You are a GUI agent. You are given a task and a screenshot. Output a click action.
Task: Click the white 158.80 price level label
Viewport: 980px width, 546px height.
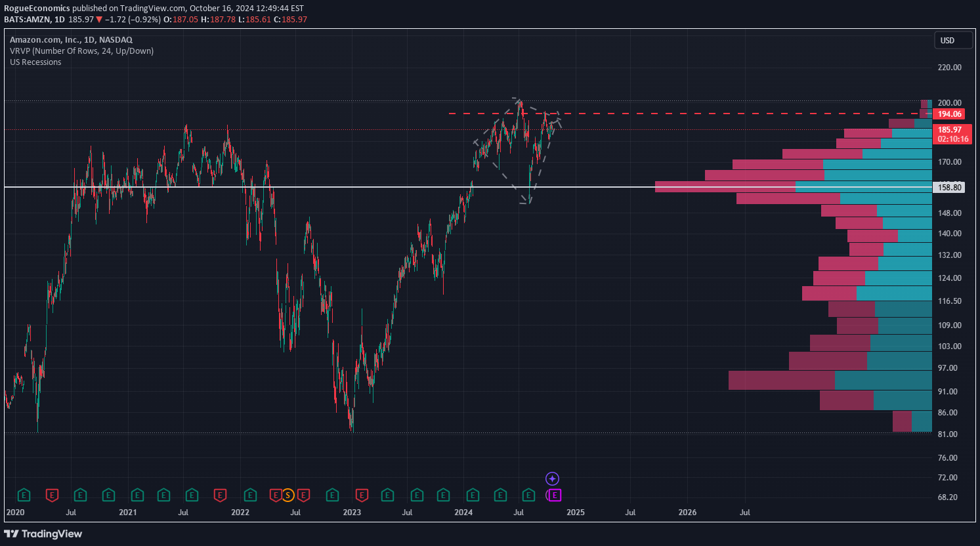point(949,188)
